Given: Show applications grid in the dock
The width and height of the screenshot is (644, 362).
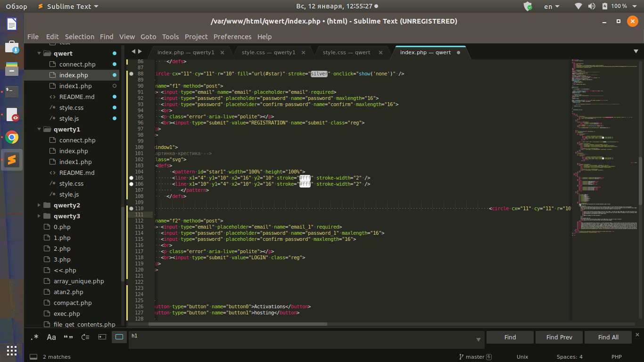Looking at the screenshot, I should coord(12,350).
